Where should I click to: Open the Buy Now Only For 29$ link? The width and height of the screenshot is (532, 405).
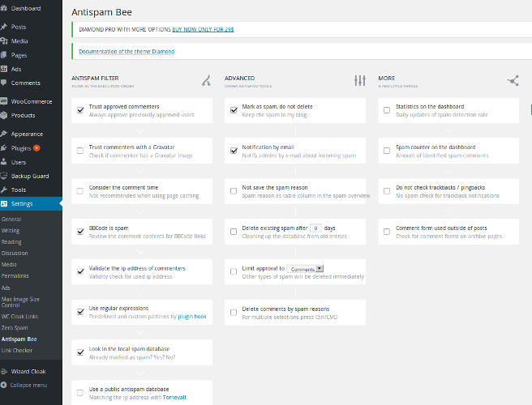[203, 29]
